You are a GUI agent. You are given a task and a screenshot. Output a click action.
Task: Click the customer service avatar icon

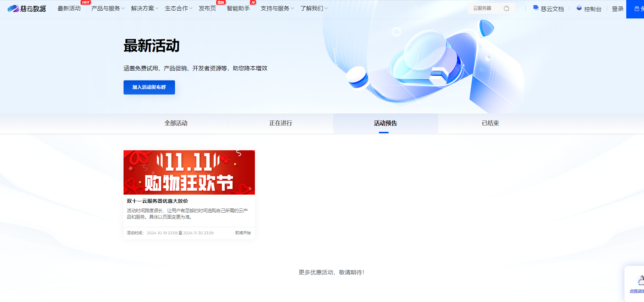(640, 281)
